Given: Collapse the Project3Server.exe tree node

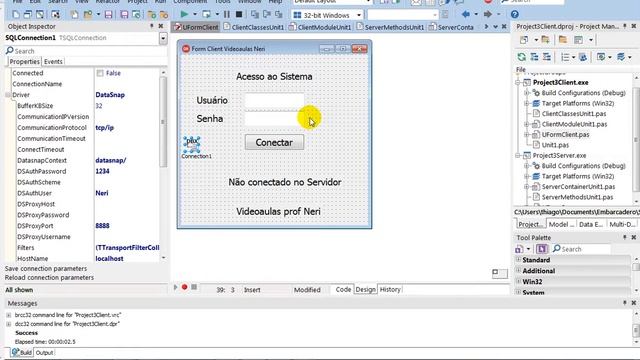Looking at the screenshot, I should [x=518, y=156].
